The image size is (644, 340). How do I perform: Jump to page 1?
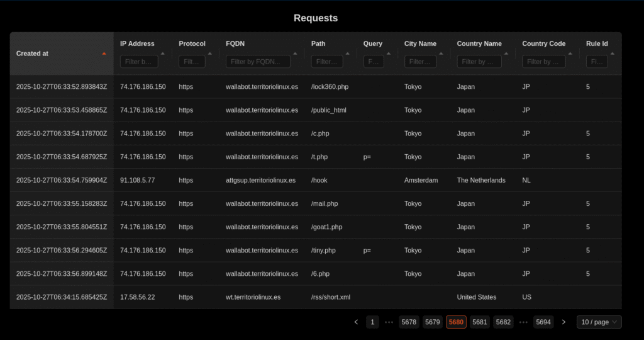372,322
